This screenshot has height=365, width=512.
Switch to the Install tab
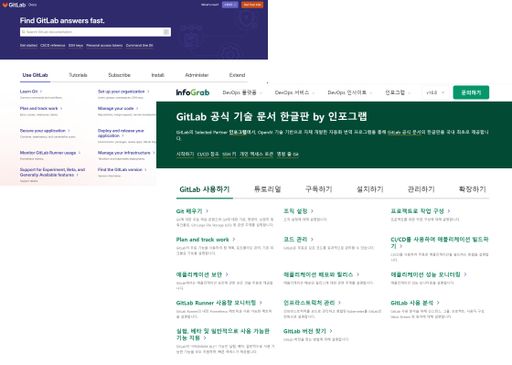point(158,75)
